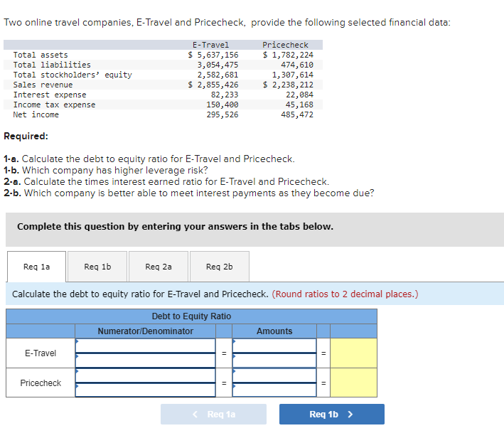
Task: Click the Sales revenue row label
Action: pyautogui.click(x=43, y=85)
